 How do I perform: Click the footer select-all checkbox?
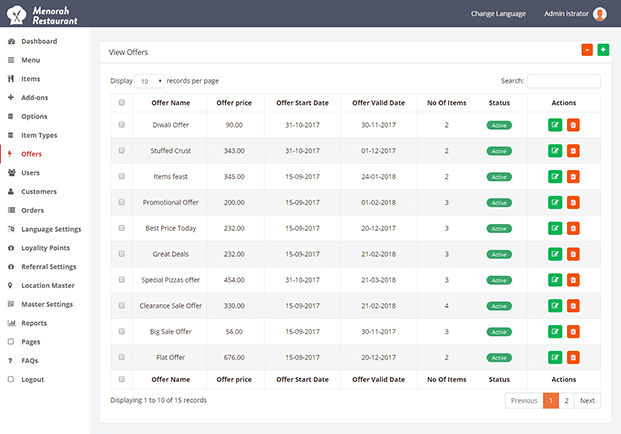122,379
